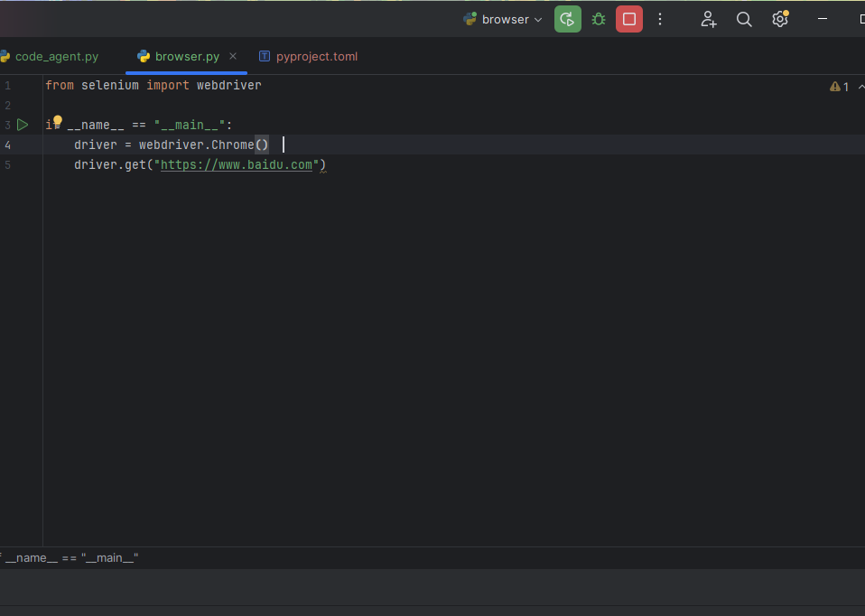Toggle a breakpoint at line number 4

8,145
